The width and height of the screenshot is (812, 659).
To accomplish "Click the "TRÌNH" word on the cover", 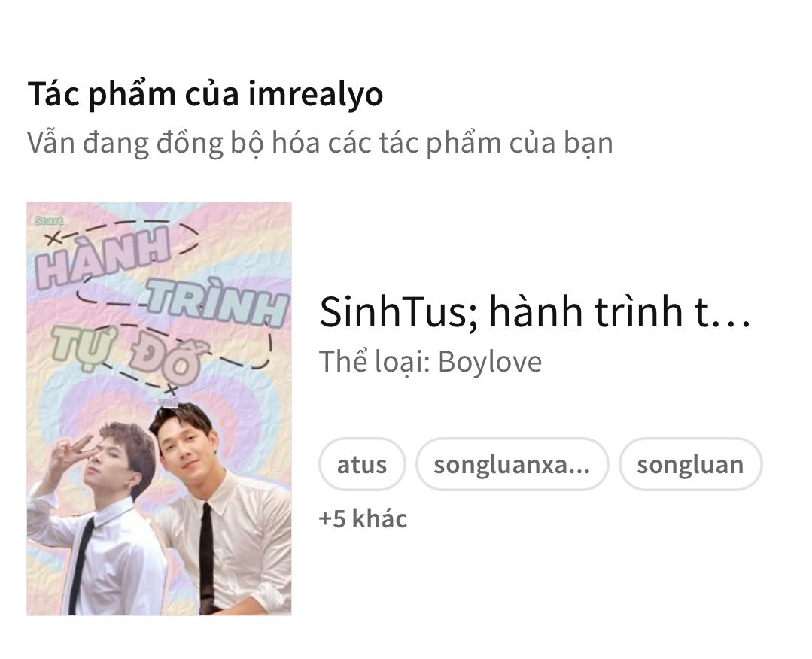I will 217,303.
